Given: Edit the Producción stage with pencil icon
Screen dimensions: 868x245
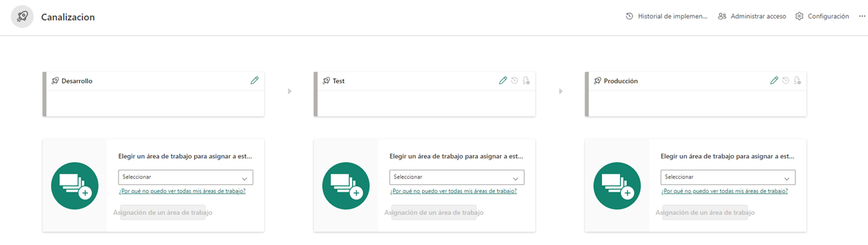Looking at the screenshot, I should 774,81.
